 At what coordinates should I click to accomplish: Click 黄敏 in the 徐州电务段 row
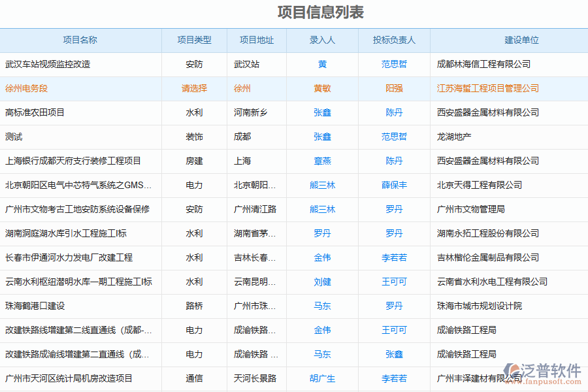[321, 88]
